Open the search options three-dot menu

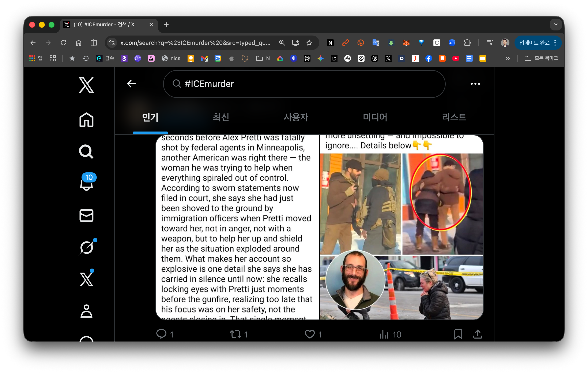pos(475,84)
